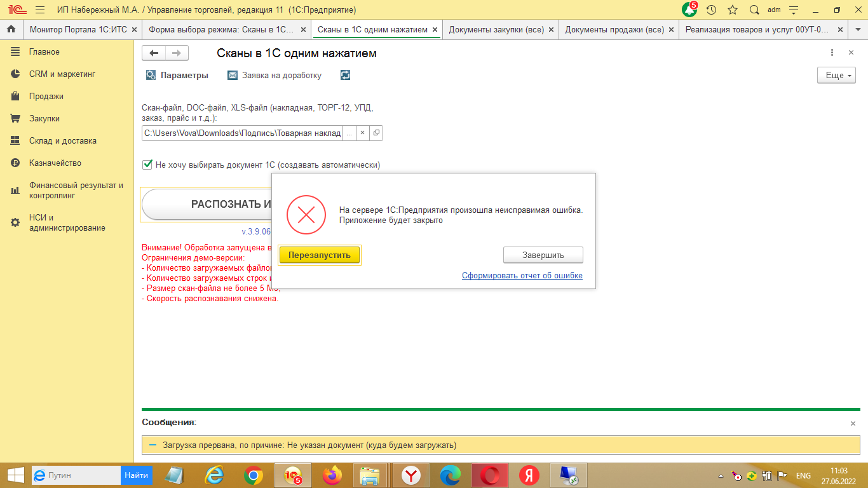This screenshot has width=868, height=488.
Task: Expand the Еще dropdown menu
Action: pos(836,75)
